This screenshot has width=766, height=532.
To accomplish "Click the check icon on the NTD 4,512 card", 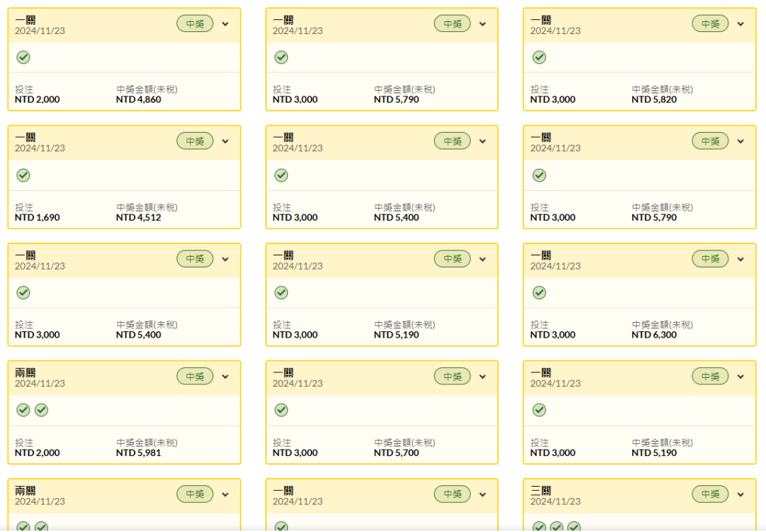I will [x=23, y=175].
